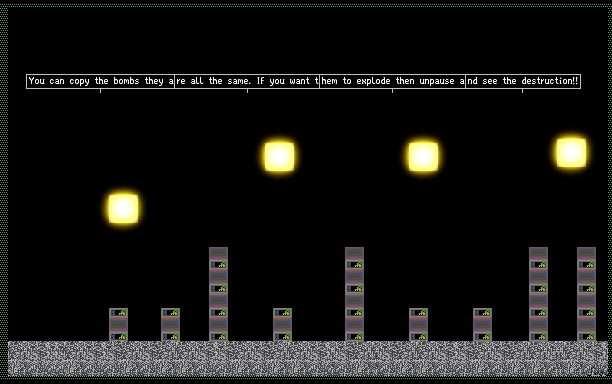The width and height of the screenshot is (612, 384).
Task: Click the leftmost tall bomb tower
Action: (219, 294)
